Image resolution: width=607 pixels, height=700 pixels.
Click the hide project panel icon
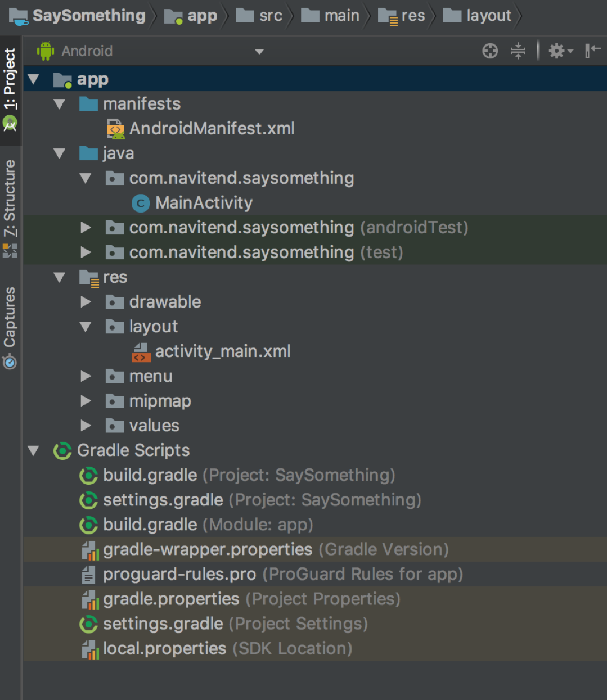point(592,51)
